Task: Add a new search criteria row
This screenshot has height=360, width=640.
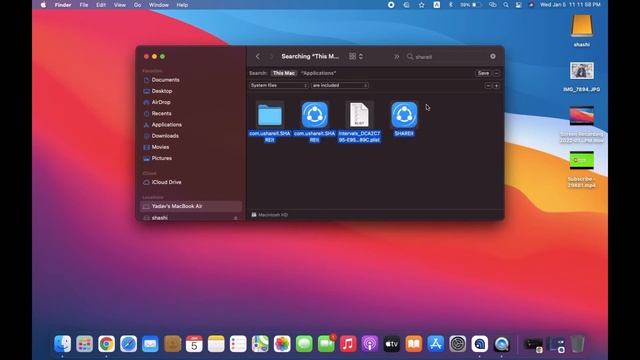Action: [x=496, y=86]
